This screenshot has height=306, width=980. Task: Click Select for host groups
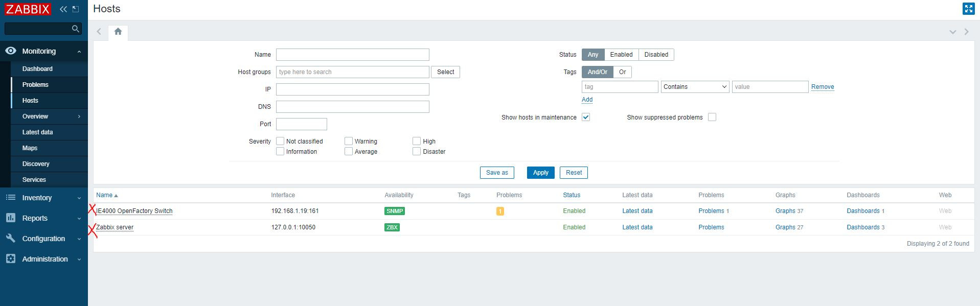pos(445,72)
